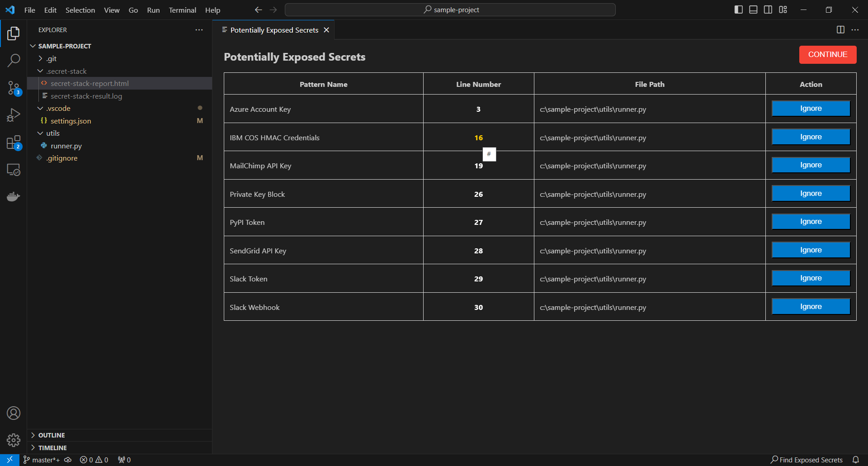
Task: Open the Run and Debug view
Action: (x=14, y=115)
